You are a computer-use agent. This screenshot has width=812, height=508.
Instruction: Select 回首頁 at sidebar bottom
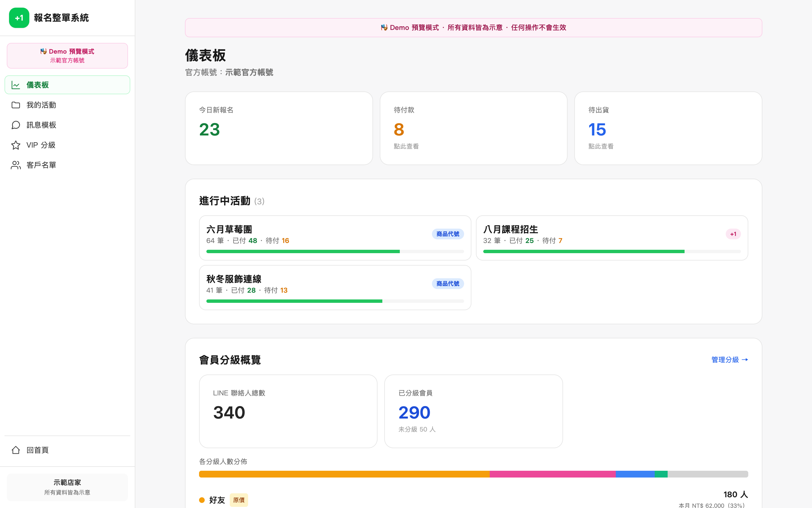pyautogui.click(x=67, y=450)
